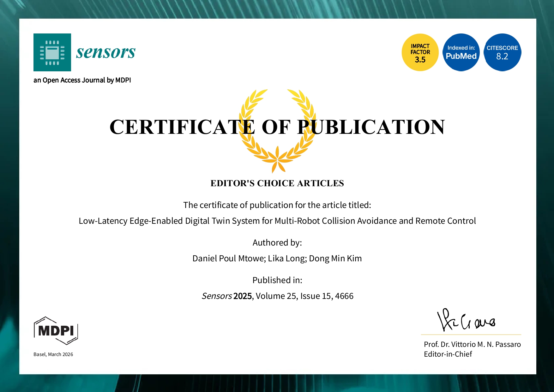554x392 pixels.
Task: Click the teal microchip graphic
Action: click(x=52, y=52)
